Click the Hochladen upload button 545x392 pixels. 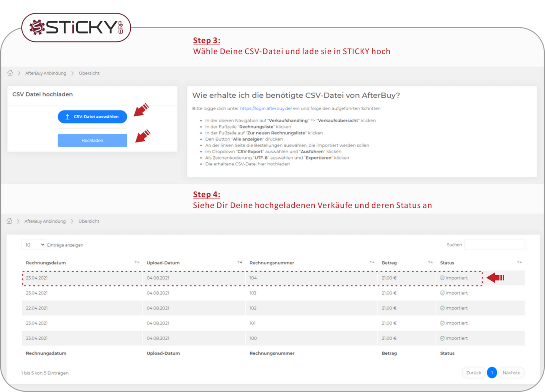(x=92, y=140)
